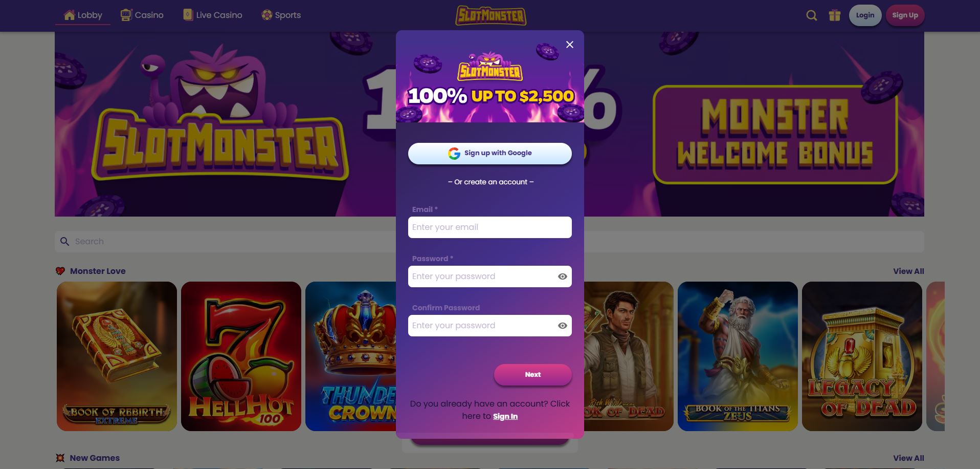Show password in Confirm Password field
Viewport: 980px width, 469px height.
coord(563,326)
